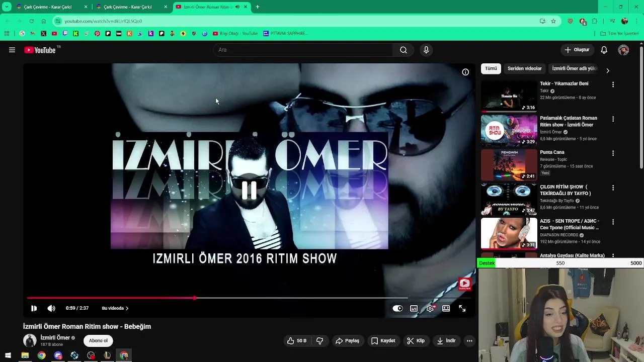This screenshot has height=362, width=644.
Task: Show video info card icon
Action: [465, 72]
